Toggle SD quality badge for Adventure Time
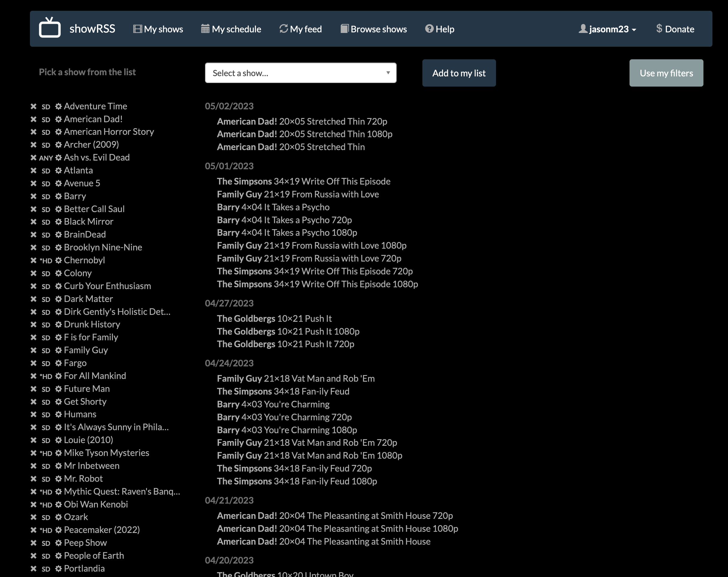Viewport: 728px width, 577px height. [x=46, y=107]
